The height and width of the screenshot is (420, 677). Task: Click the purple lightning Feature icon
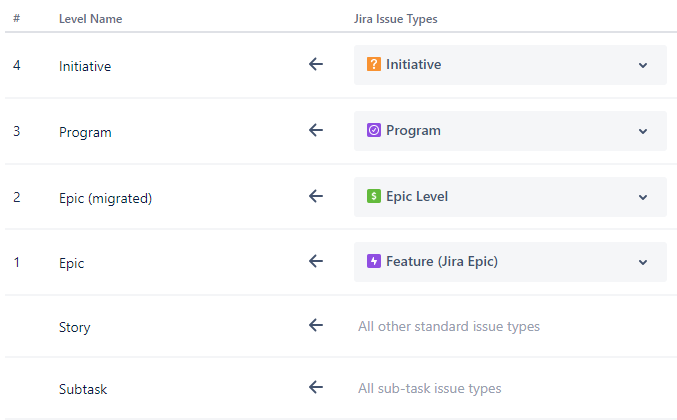[x=373, y=261]
